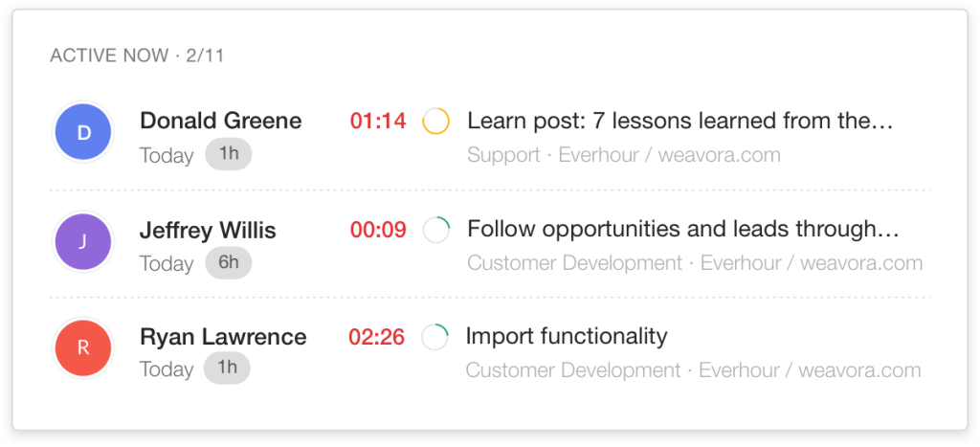
Task: Click Jeffrey Willis's 6h time badge
Action: pyautogui.click(x=228, y=262)
